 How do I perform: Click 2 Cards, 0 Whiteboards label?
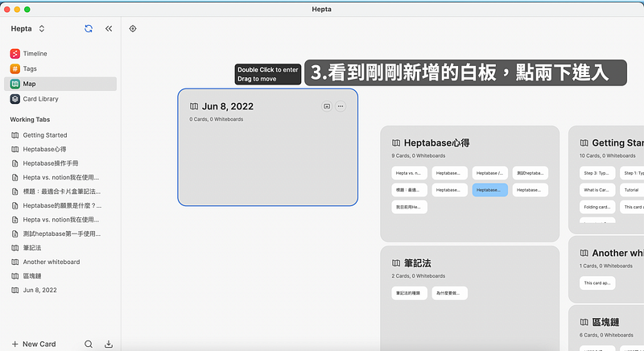coord(418,276)
